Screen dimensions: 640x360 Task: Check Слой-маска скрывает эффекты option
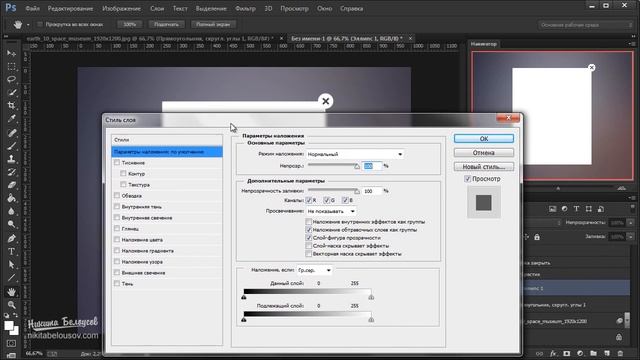click(x=309, y=246)
